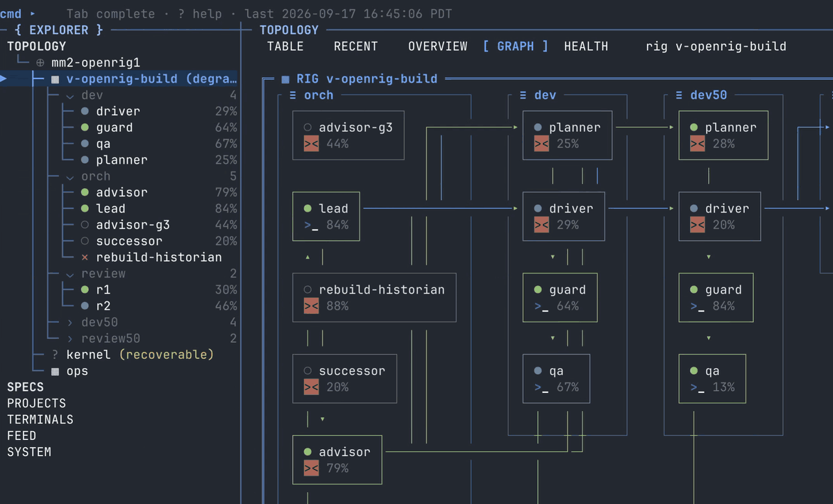Click the 'Tab complete' hint in top bar
This screenshot has width=833, height=504.
tap(110, 14)
